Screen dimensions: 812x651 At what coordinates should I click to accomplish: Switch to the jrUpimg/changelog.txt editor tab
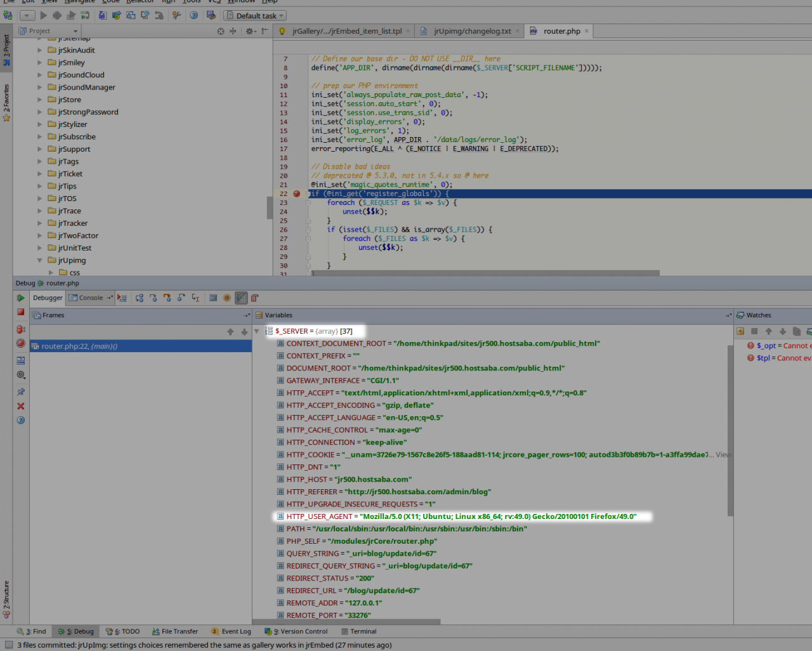(471, 31)
